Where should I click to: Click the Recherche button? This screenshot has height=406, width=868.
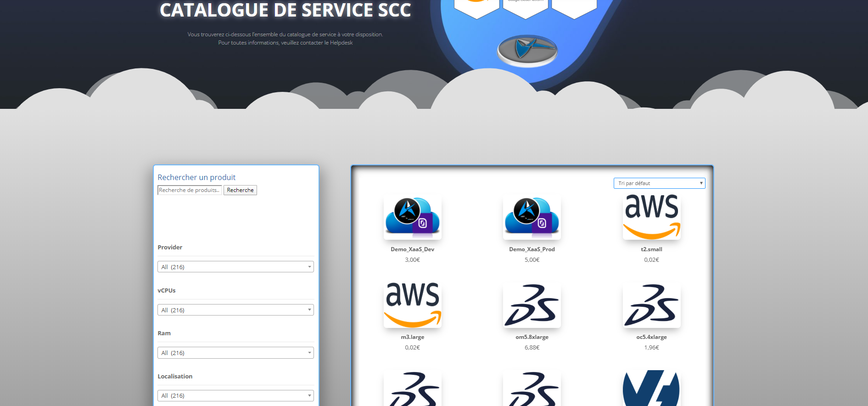click(240, 190)
